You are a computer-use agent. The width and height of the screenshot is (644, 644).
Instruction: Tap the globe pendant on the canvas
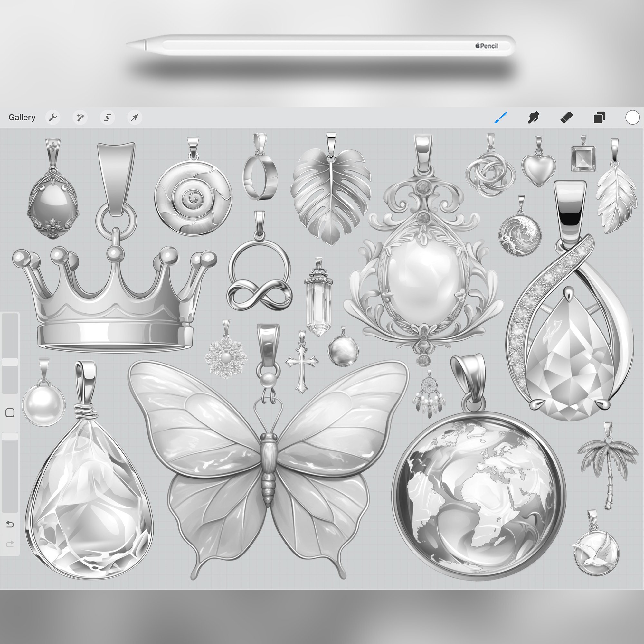(x=479, y=497)
